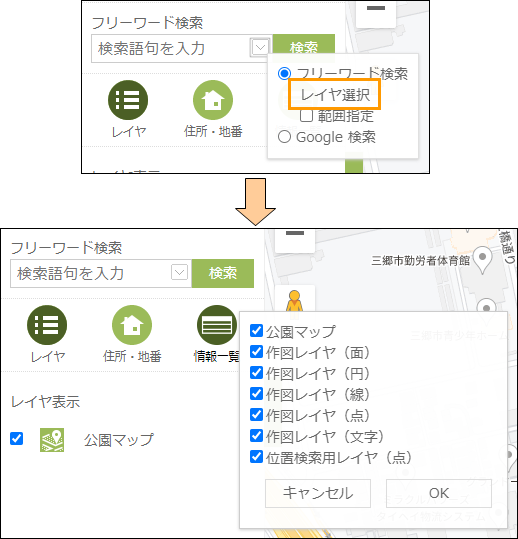Click the lower 検索語句を入力 search field
The width and height of the screenshot is (518, 539).
tap(90, 273)
